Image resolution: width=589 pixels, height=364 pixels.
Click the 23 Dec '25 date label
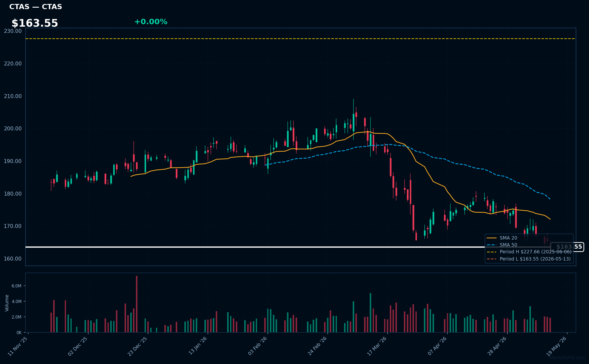137,346
